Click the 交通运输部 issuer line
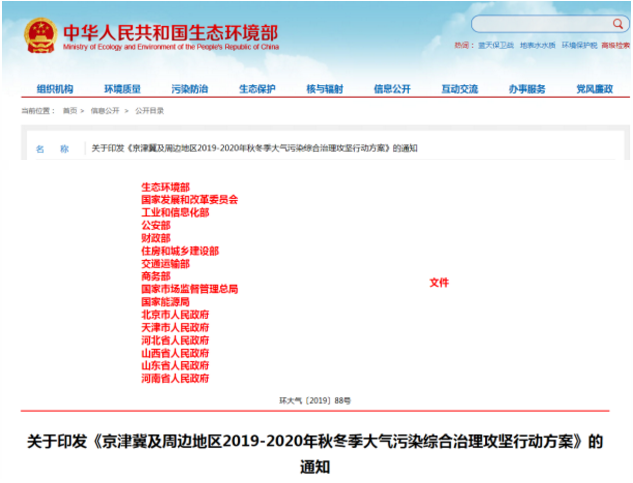 coord(165,264)
